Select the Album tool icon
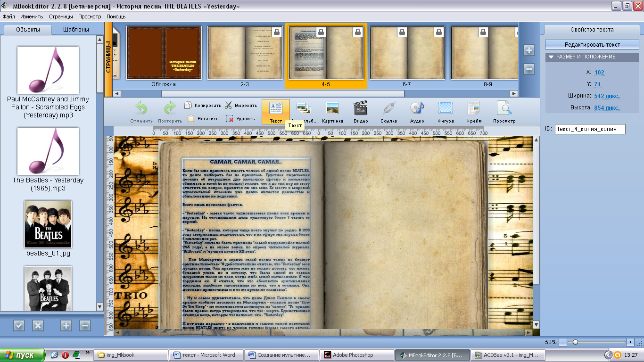Image resolution: width=644 pixels, height=362 pixels. [303, 109]
